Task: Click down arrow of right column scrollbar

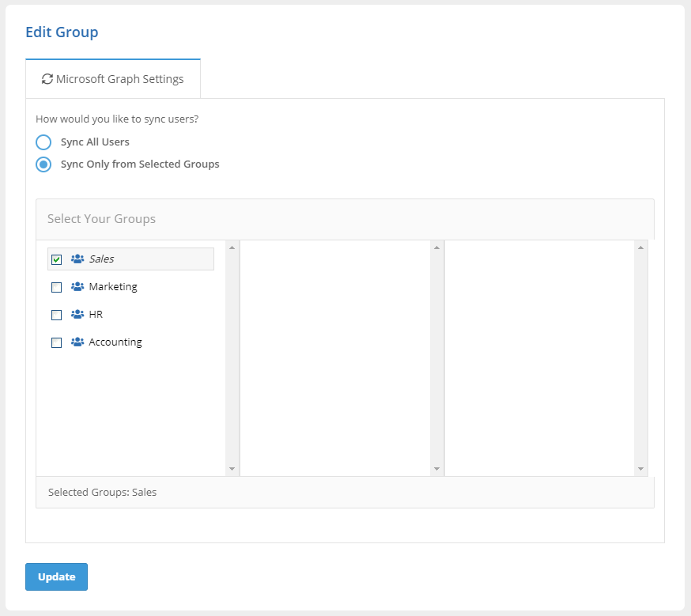Action: coord(640,469)
